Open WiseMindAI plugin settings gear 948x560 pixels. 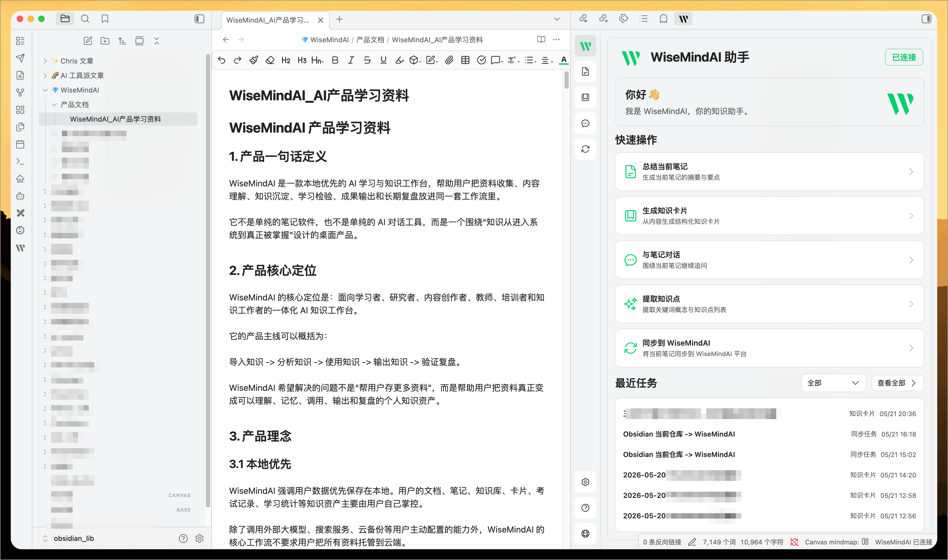tap(585, 482)
